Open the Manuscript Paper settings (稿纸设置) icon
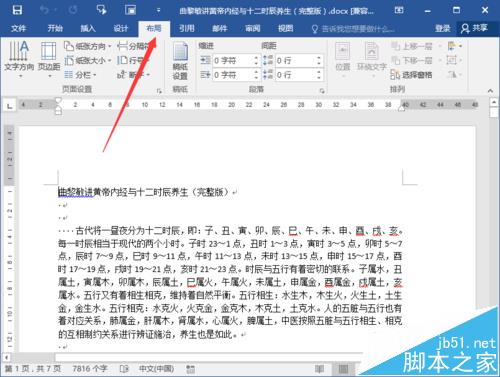 pyautogui.click(x=180, y=62)
